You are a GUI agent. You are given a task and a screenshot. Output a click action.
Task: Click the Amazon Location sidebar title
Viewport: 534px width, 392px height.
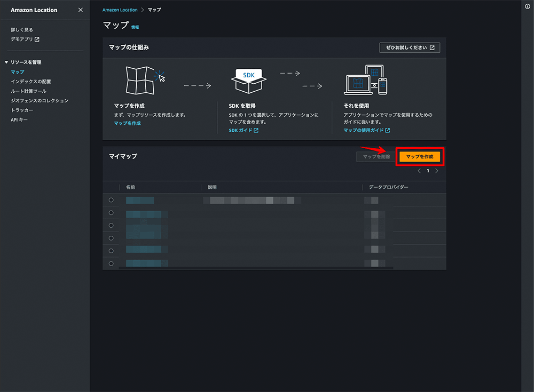(34, 10)
